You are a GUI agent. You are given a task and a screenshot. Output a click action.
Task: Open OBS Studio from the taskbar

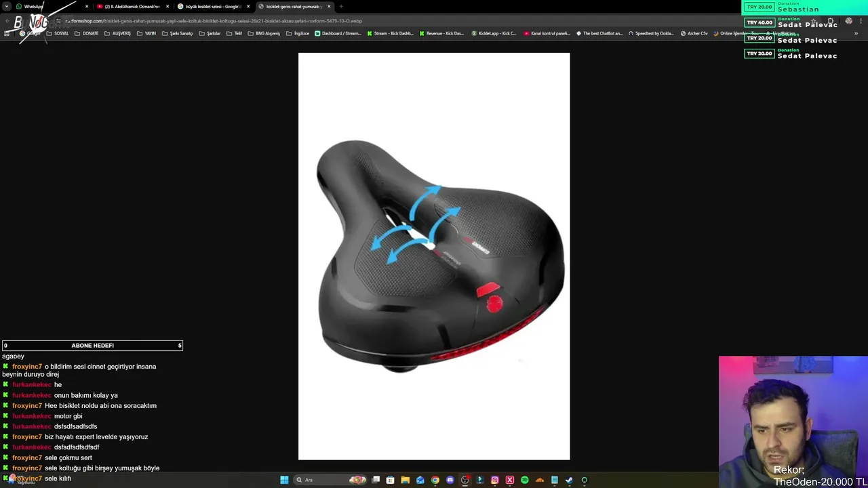[465, 480]
